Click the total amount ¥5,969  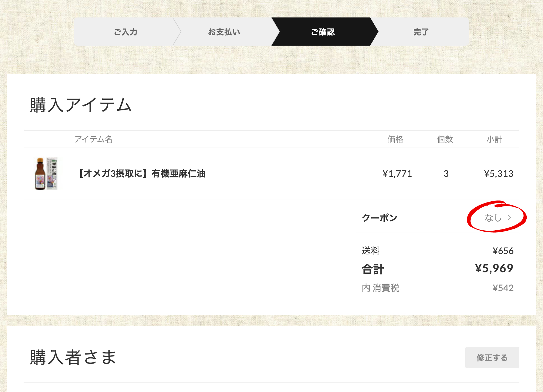(494, 268)
